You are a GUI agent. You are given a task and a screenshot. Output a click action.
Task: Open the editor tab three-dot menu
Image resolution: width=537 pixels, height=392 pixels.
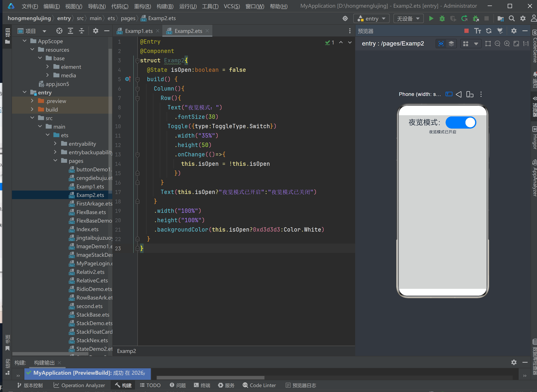350,31
